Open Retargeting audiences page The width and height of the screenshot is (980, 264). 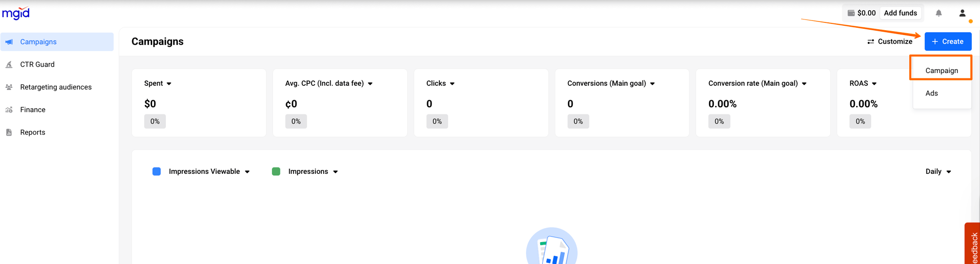pos(57,87)
